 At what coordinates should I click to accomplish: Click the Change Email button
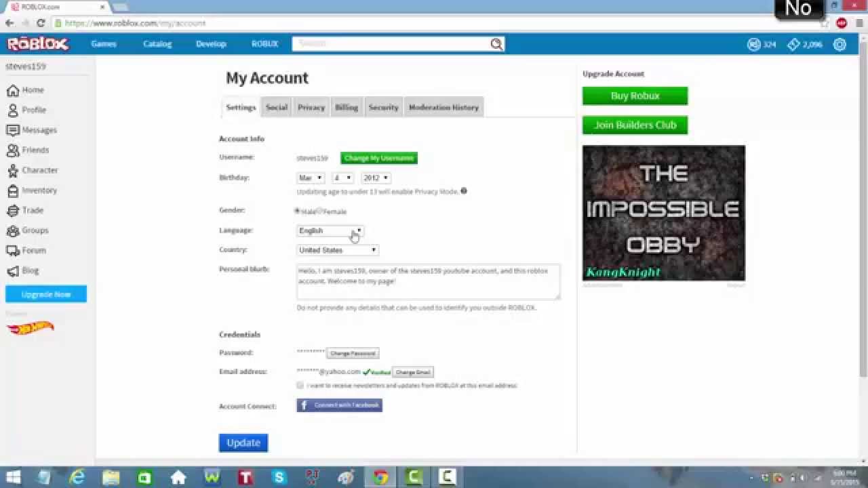(412, 372)
